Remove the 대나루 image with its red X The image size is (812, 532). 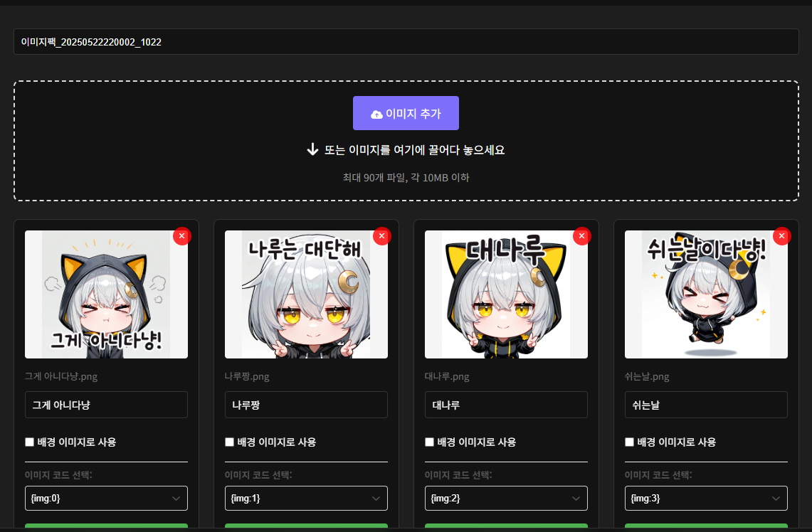coord(581,236)
